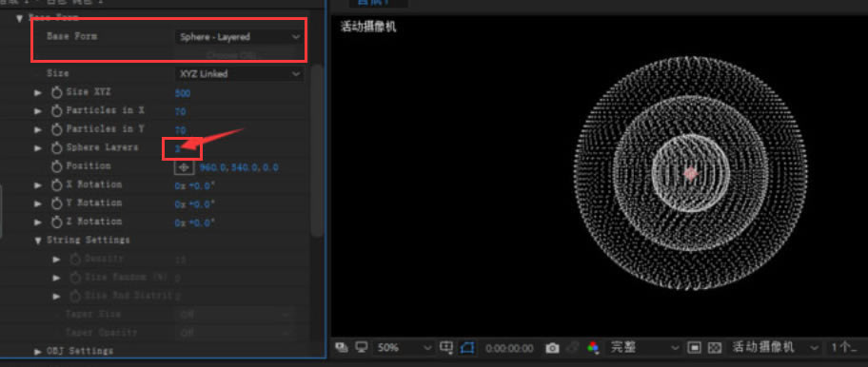Toggle the Sphere Layers stopwatch
The height and width of the screenshot is (367, 868).
coord(56,147)
